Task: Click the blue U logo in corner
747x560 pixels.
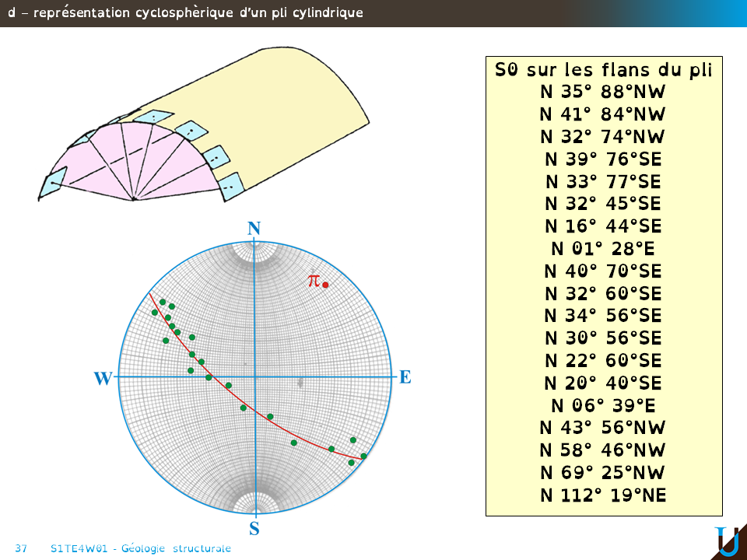Action: coord(727,541)
